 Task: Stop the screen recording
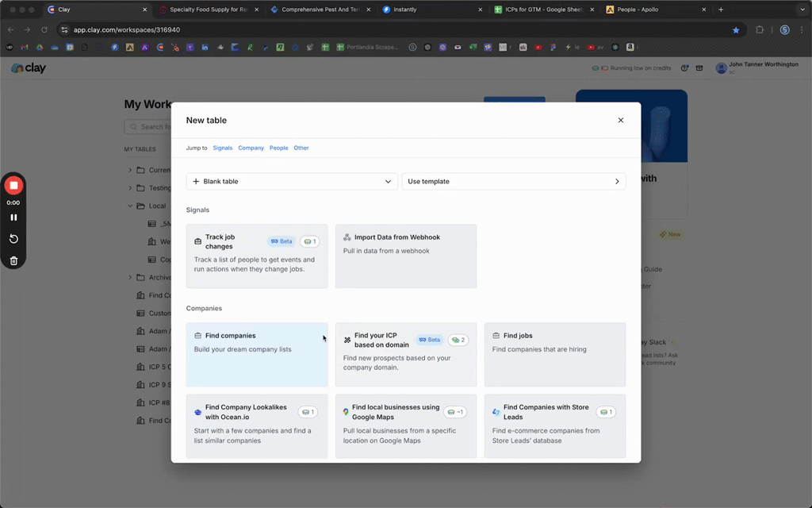tap(13, 186)
